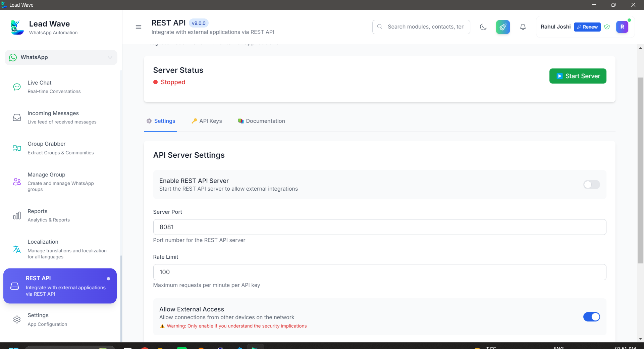The image size is (644, 349).
Task: Click the scrollbar down arrow
Action: tap(641, 339)
